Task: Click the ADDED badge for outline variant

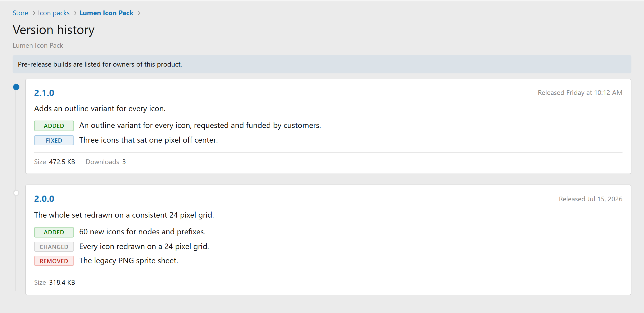Action: coord(54,126)
